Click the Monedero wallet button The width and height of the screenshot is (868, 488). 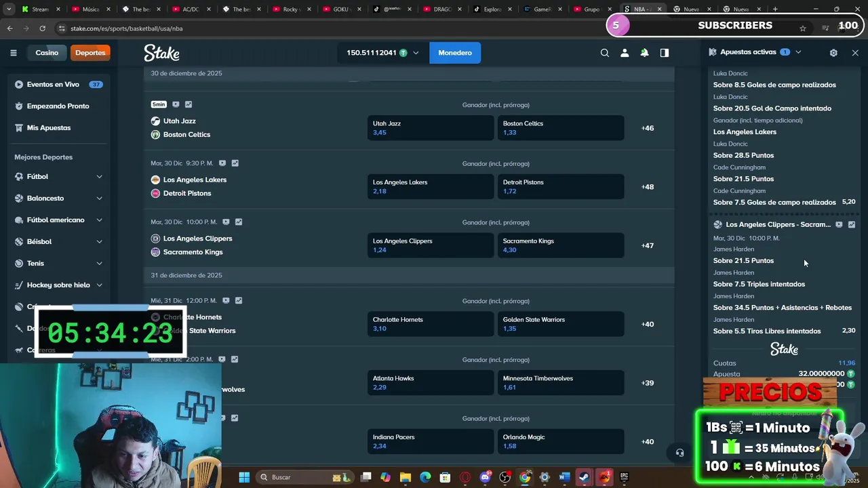455,53
